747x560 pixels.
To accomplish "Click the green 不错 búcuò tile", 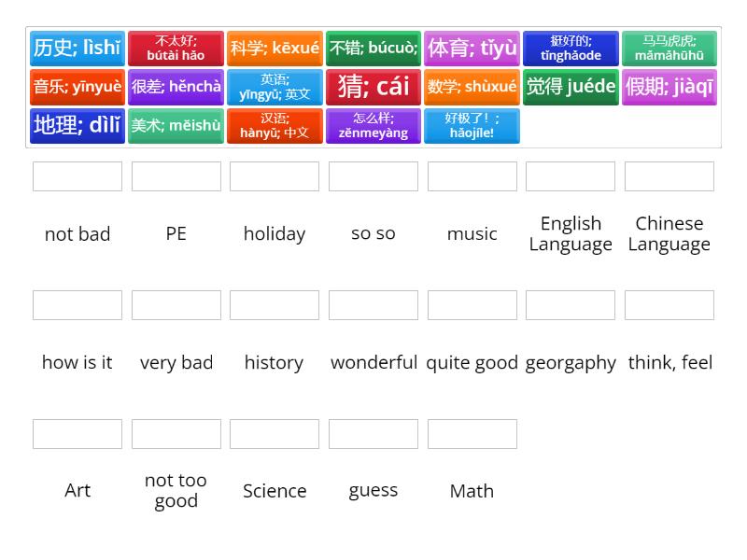I will point(373,49).
